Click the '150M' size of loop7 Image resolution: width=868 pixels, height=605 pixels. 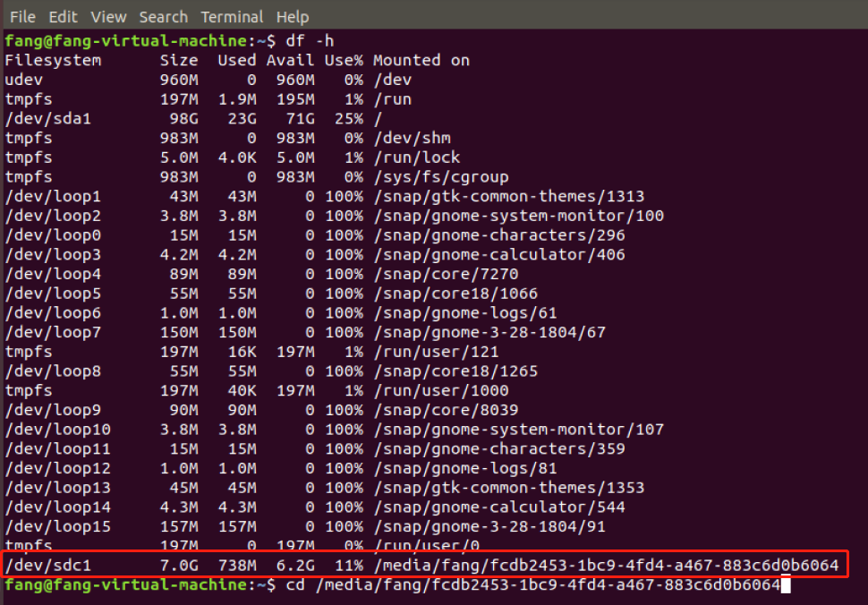179,332
